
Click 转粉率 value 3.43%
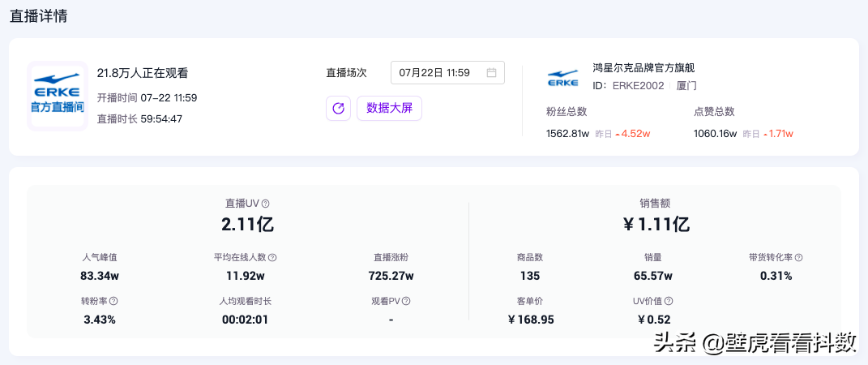(x=100, y=320)
